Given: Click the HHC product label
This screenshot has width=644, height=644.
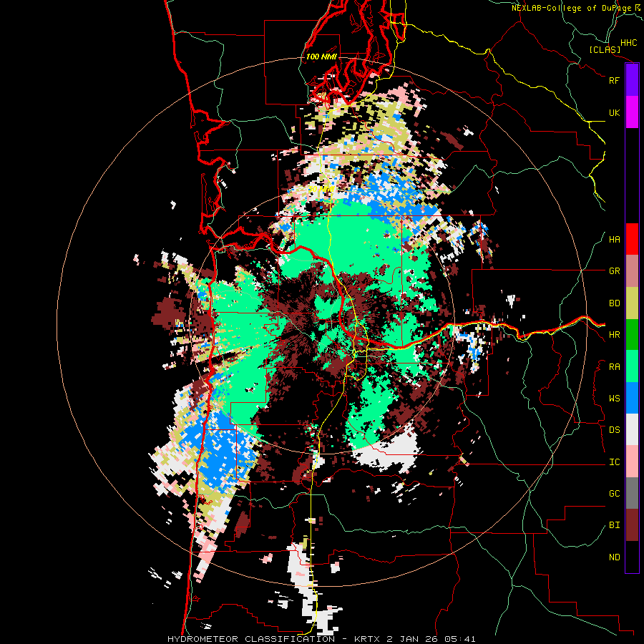Looking at the screenshot, I should (x=628, y=43).
